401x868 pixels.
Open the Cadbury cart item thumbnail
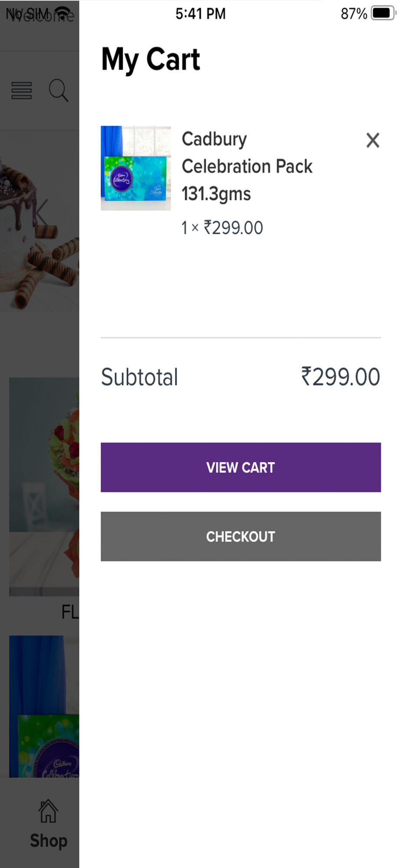[135, 168]
